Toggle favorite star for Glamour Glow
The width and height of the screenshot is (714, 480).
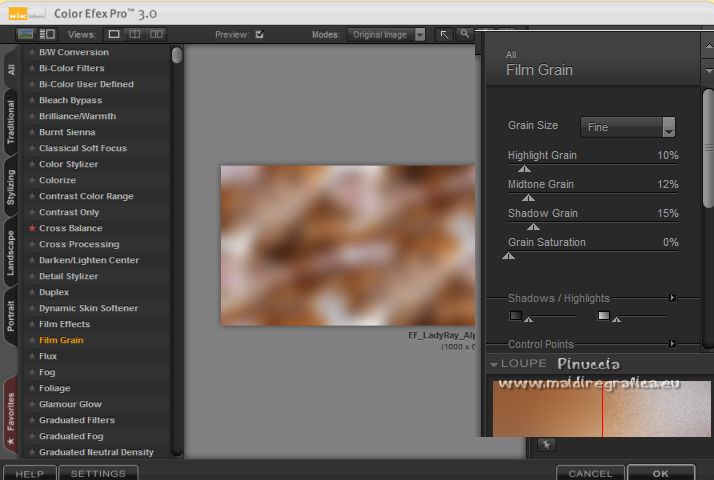point(32,404)
